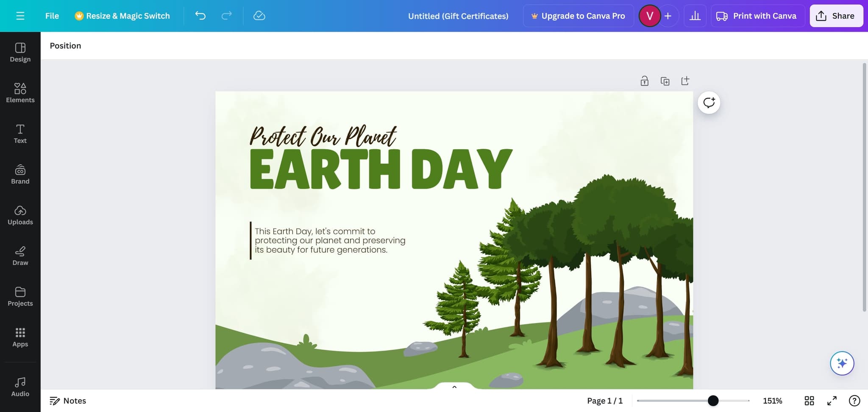Open the Uploads panel
Viewport: 868px width, 412px height.
(x=20, y=214)
